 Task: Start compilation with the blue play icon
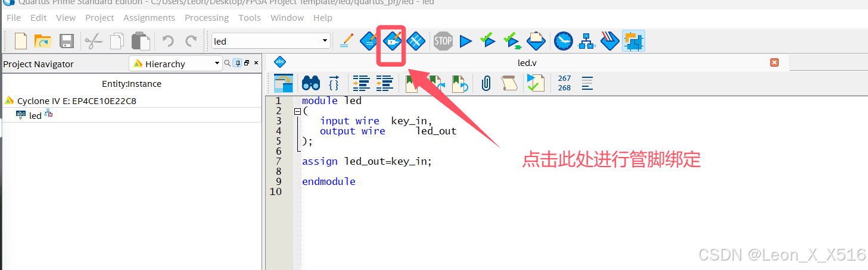pos(466,41)
